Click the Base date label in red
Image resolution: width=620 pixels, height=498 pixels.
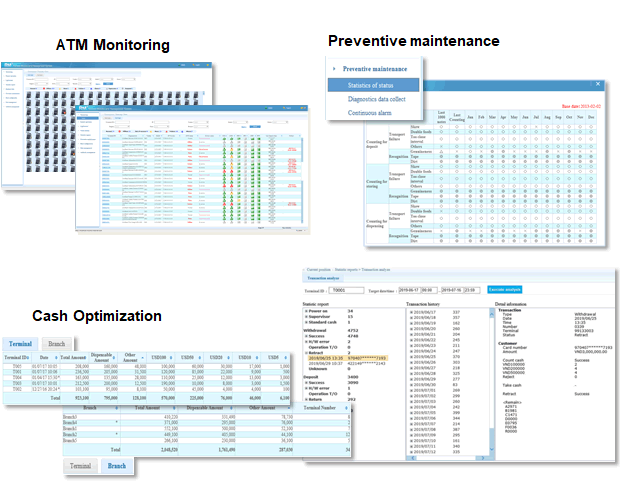pyautogui.click(x=581, y=106)
